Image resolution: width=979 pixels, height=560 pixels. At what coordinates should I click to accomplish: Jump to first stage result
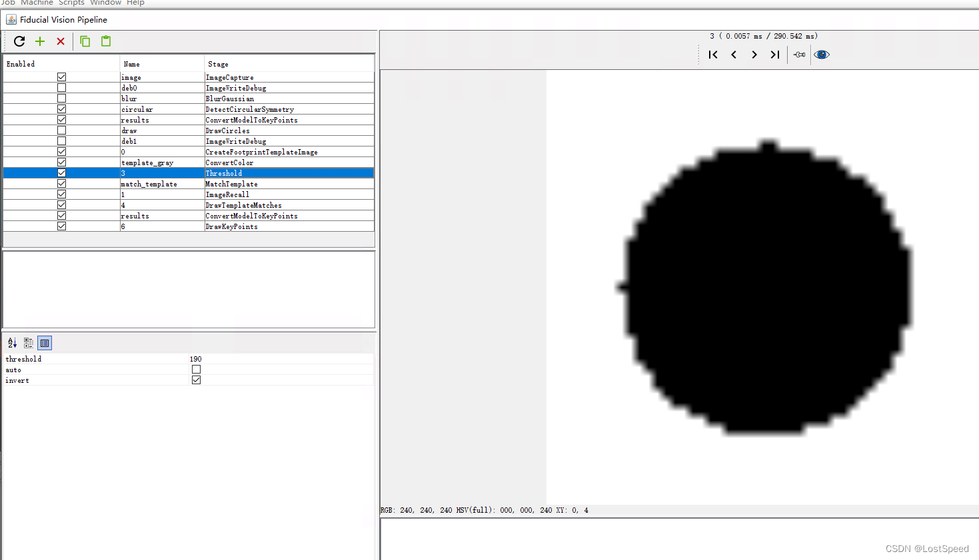click(x=713, y=55)
